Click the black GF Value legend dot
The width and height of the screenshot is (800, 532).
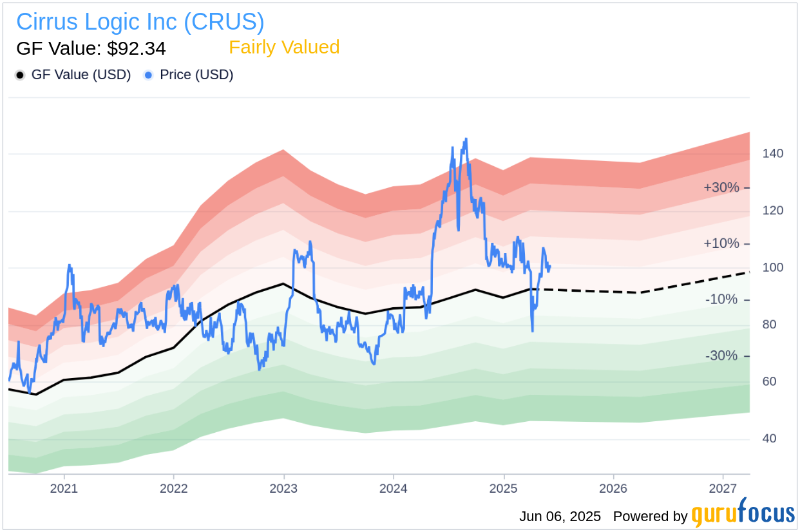click(x=20, y=75)
